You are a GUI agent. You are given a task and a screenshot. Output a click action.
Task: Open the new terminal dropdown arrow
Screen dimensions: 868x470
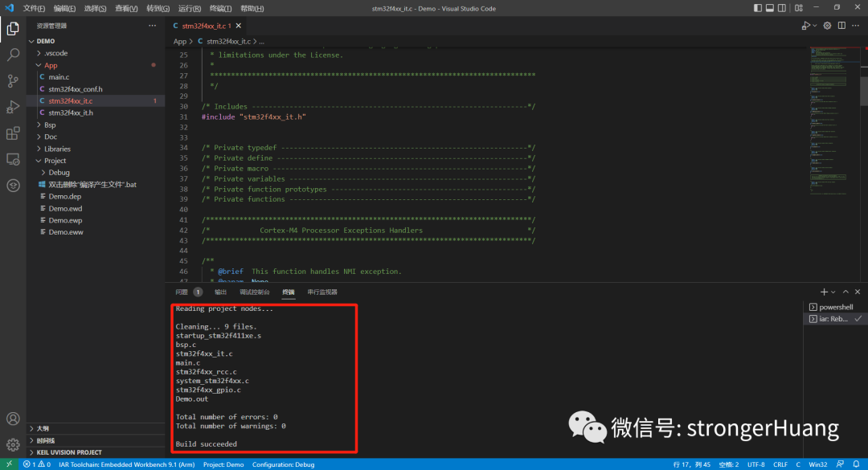pos(833,292)
